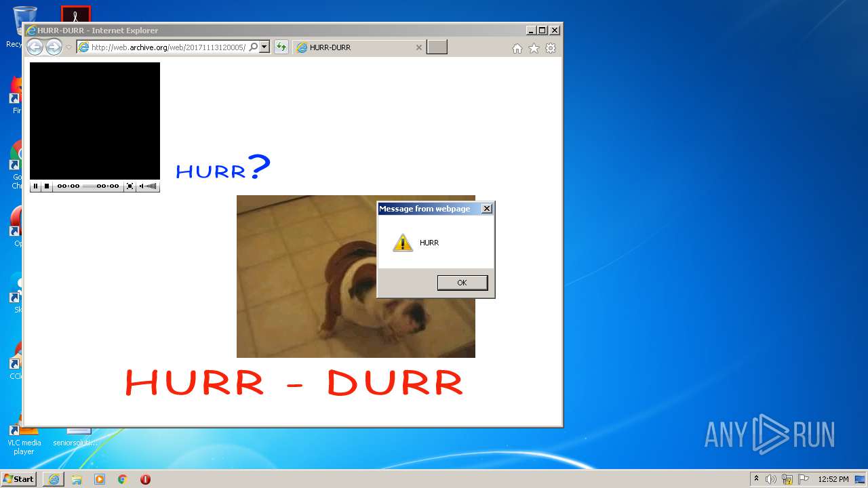Mute the media player speaker icon
This screenshot has width=868, height=488.
point(141,186)
